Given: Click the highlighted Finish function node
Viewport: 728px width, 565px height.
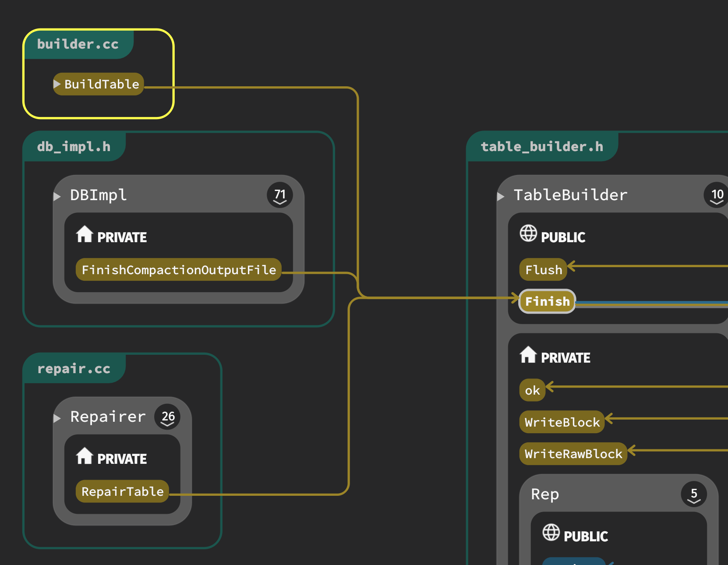Looking at the screenshot, I should [547, 301].
